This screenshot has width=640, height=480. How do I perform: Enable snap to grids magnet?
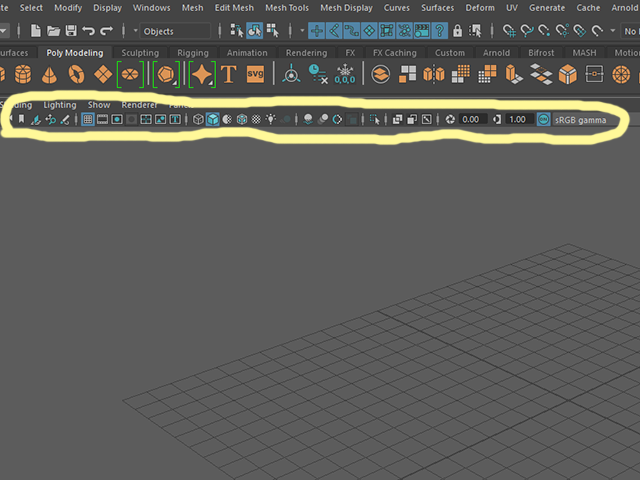point(509,31)
